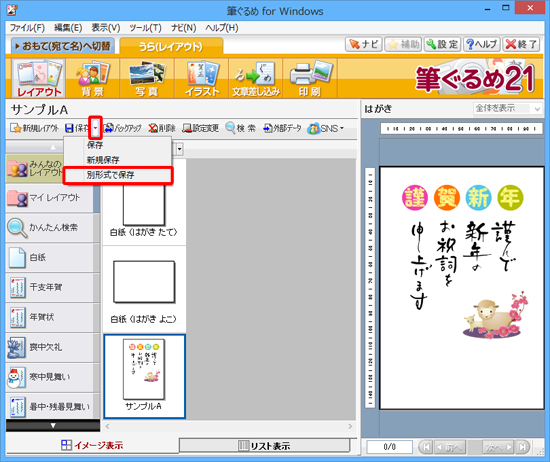
Task: Click the 設定 button
Action: pos(442,45)
